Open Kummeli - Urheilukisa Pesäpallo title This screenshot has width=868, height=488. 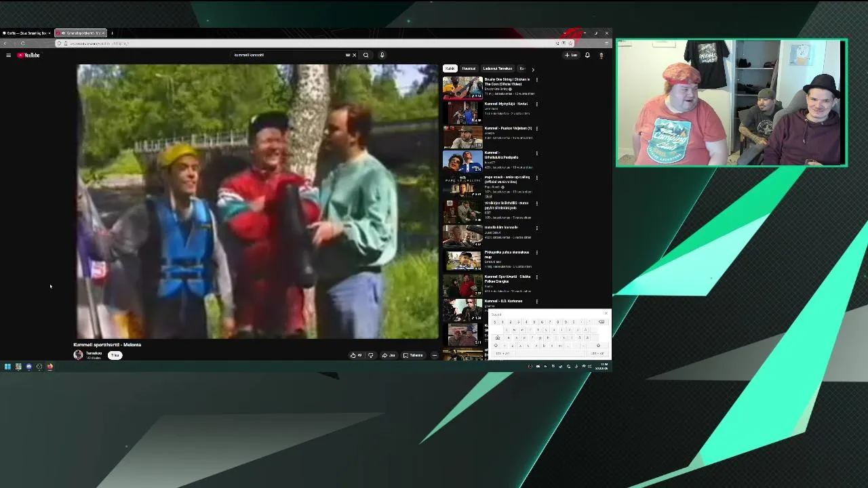point(502,155)
